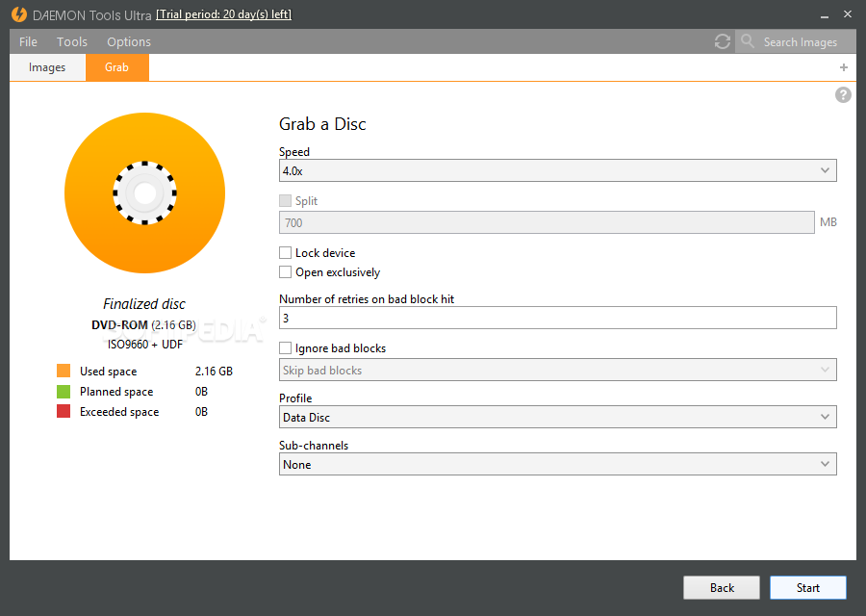Screen dimensions: 866x616
Task: Click the Used space 2.16 GB value
Action: click(x=214, y=372)
